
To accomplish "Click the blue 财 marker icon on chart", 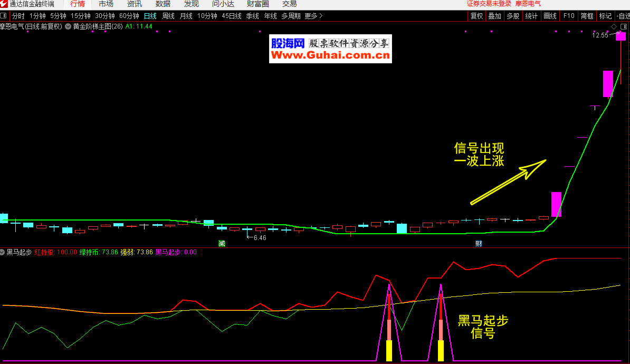I will point(478,243).
